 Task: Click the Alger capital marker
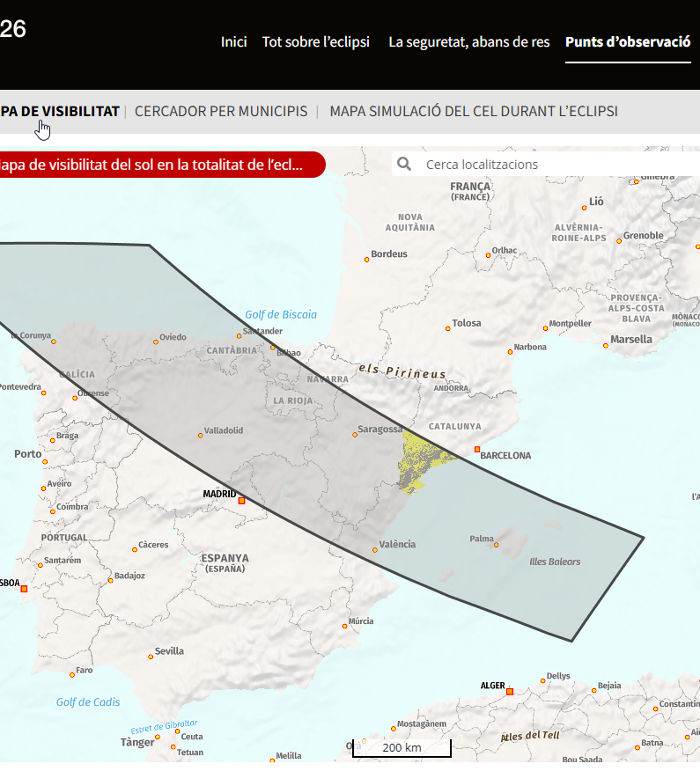pos(510,691)
